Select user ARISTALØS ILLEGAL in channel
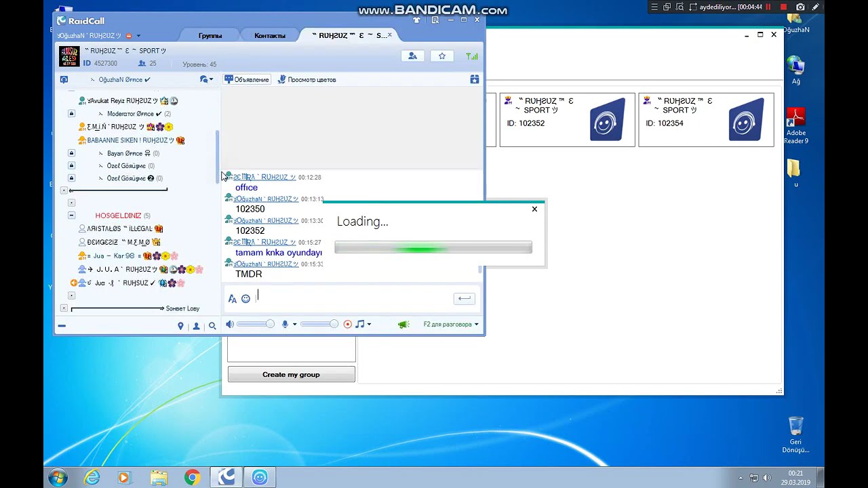This screenshot has height=488, width=868. coord(121,228)
